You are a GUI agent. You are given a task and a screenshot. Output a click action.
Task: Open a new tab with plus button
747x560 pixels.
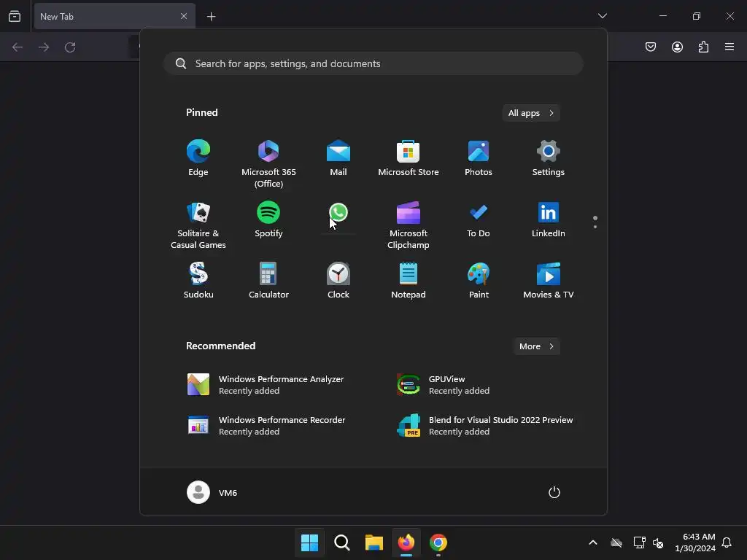211,17
